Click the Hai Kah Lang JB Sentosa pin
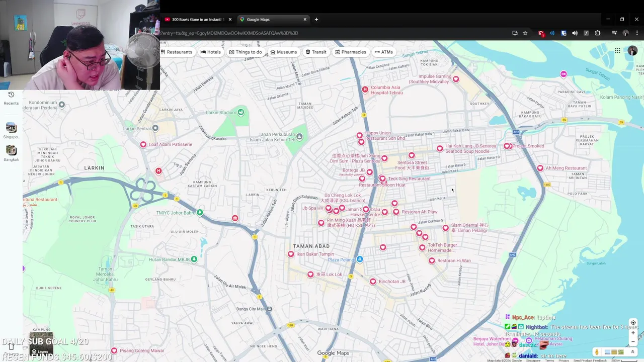Image resolution: width=644 pixels, height=362 pixels. click(x=440, y=149)
